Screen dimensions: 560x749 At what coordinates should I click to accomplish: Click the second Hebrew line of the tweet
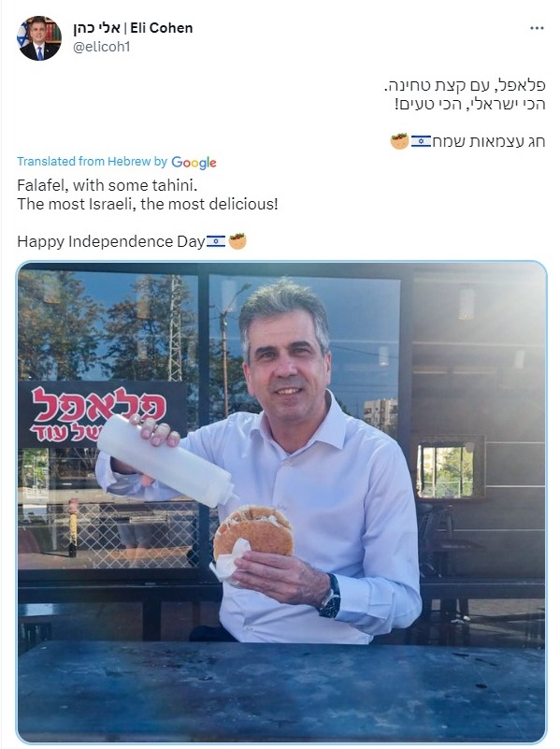(x=469, y=104)
